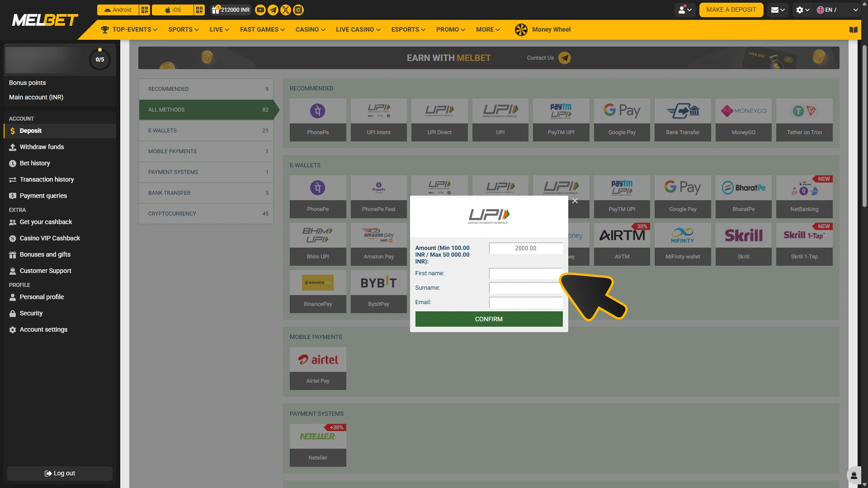Open the book icon at navigation bar end
Screen dimensions: 868x488
853,30
